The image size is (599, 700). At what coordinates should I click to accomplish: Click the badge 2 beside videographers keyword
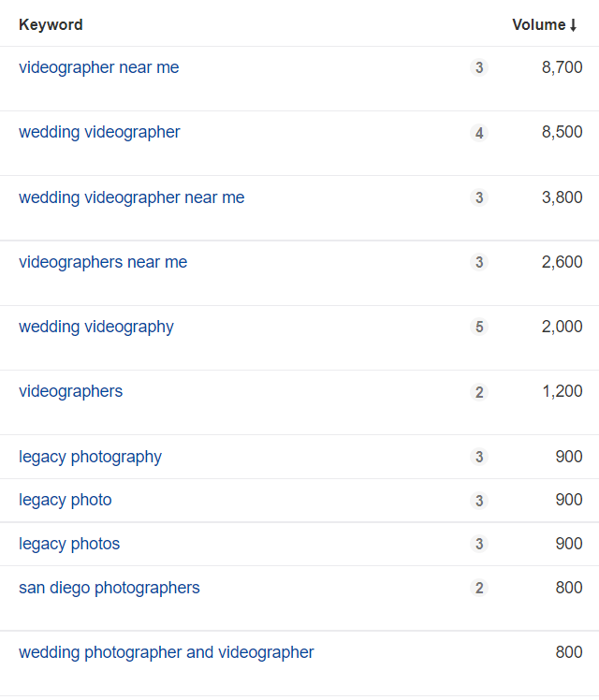click(479, 392)
